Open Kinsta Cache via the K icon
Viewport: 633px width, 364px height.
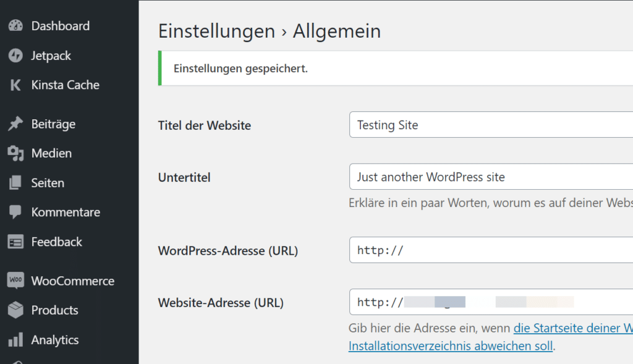[15, 85]
